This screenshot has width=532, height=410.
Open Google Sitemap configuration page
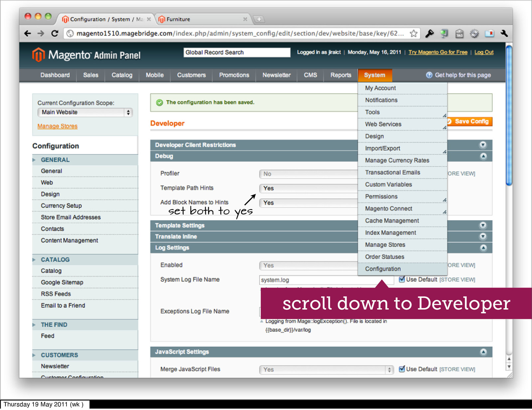(62, 282)
